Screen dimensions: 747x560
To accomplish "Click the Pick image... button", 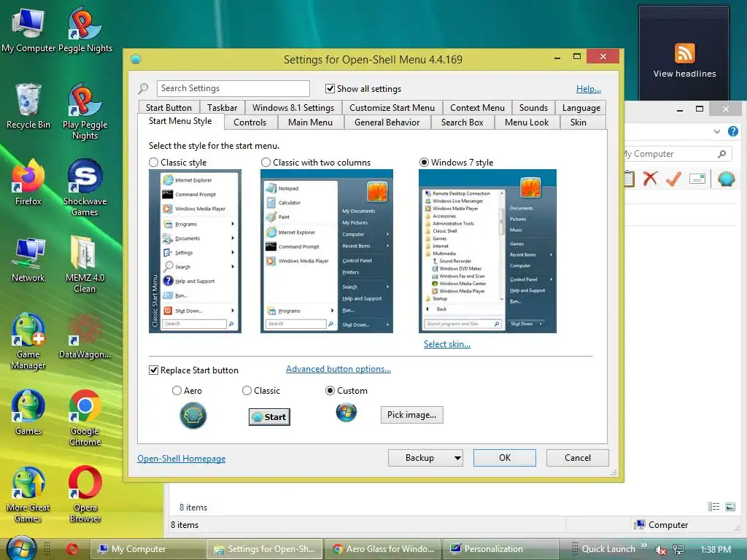I will (411, 415).
